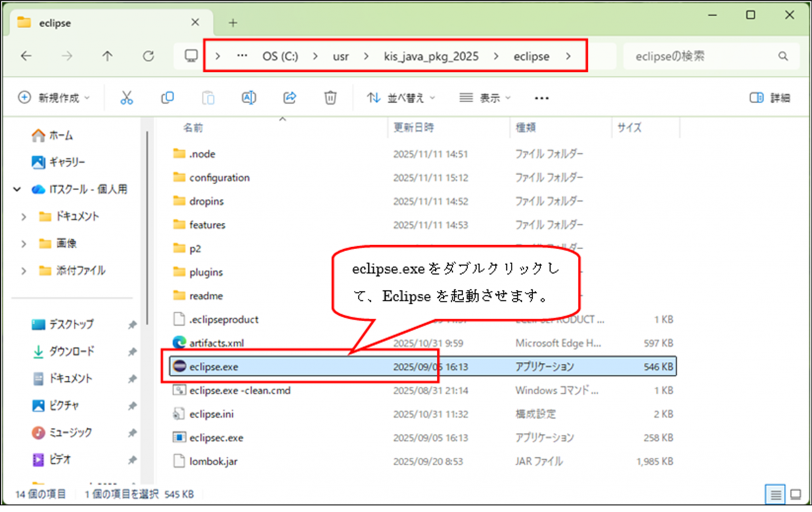Switch to details list view in status bar

pyautogui.click(x=775, y=494)
